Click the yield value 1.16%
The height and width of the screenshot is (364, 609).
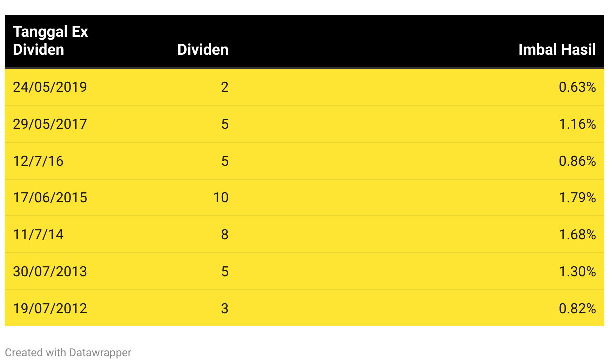(578, 124)
